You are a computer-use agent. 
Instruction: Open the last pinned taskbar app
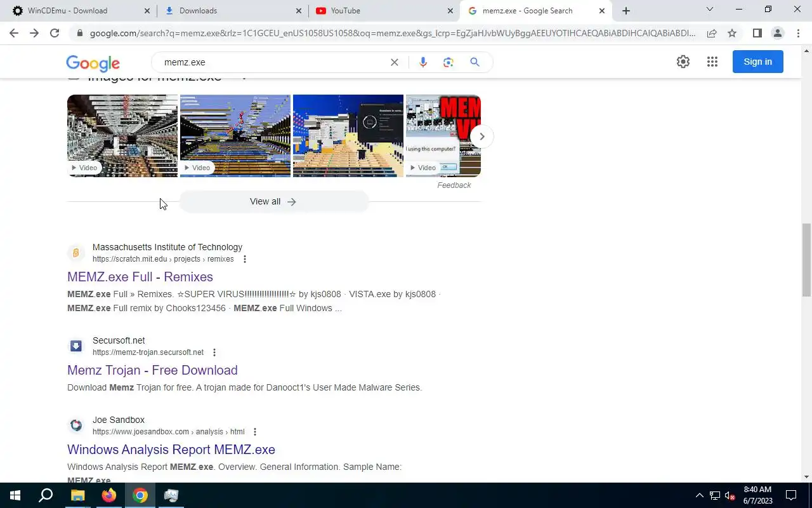tap(171, 495)
